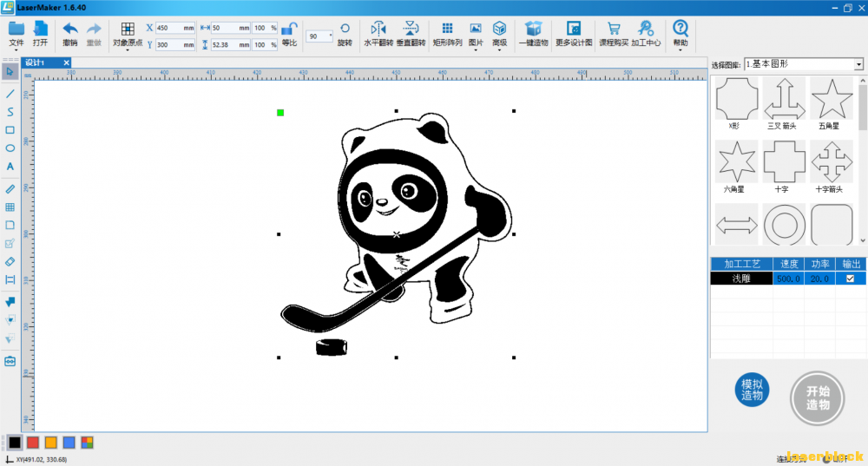This screenshot has width=868, height=466.
Task: Select the S-curve drawing tool
Action: (10, 112)
